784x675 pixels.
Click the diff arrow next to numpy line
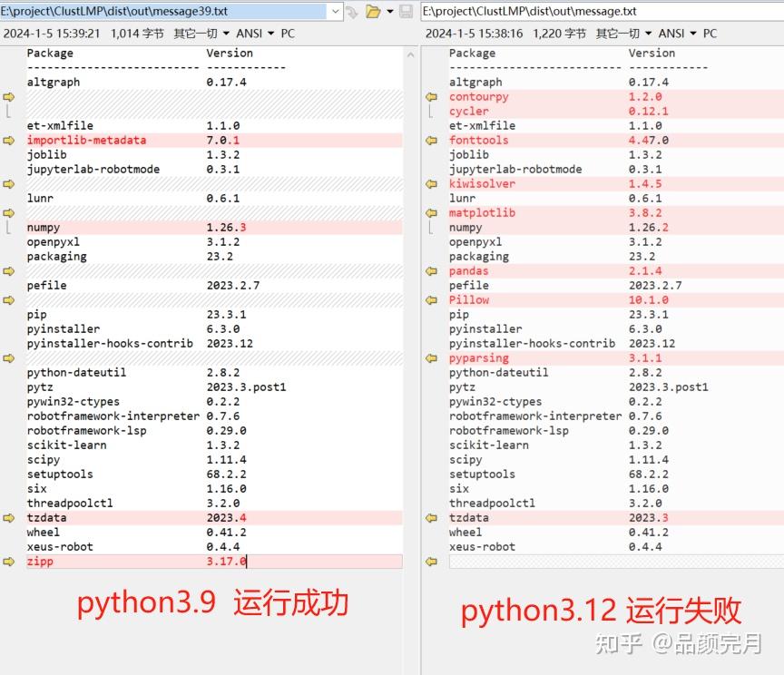coord(7,212)
